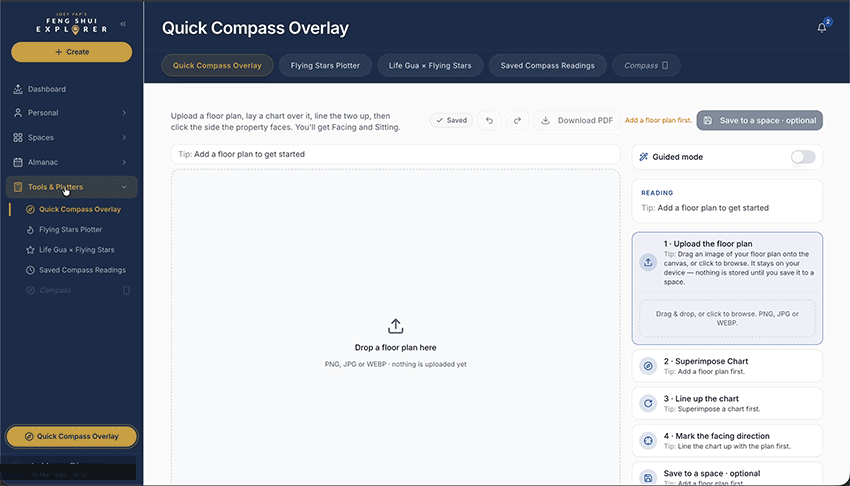The image size is (850, 486).
Task: Click the 'Add a floor plan first.' warning text
Action: (658, 120)
